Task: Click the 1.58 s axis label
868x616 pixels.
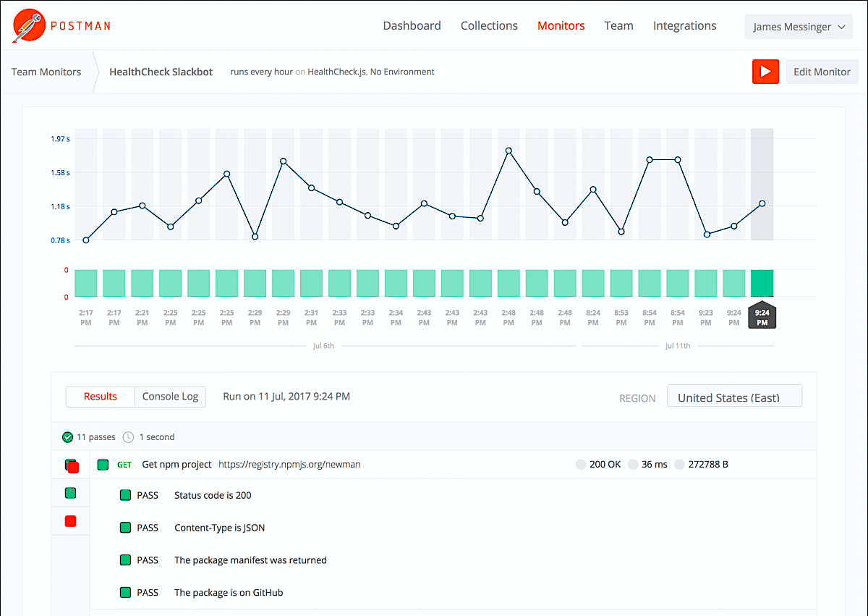Action: tap(60, 172)
